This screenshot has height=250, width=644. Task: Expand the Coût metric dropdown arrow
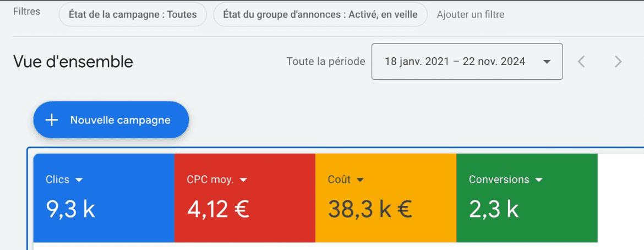tap(360, 180)
